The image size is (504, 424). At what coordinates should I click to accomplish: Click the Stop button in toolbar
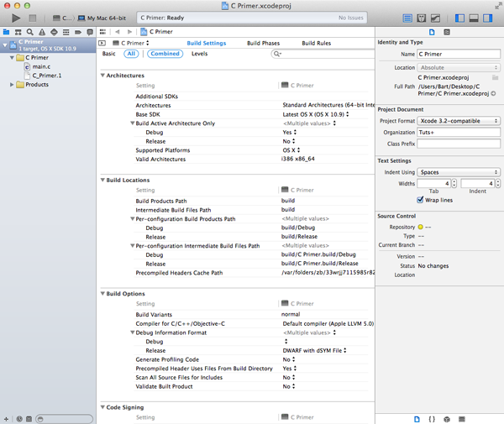coord(33,18)
